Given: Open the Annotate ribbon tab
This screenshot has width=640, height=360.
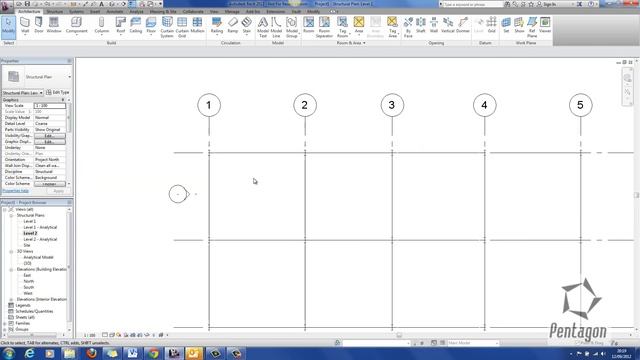Looking at the screenshot, I should coord(115,11).
